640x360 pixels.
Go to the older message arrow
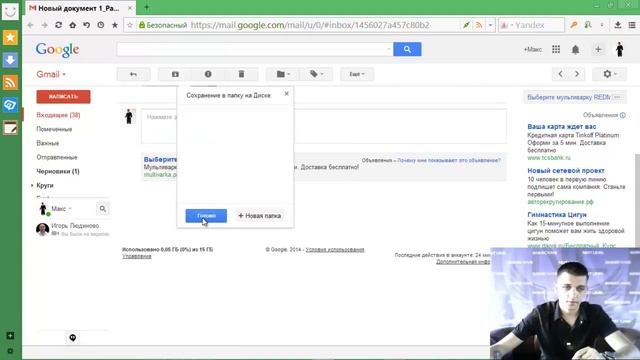[577, 74]
